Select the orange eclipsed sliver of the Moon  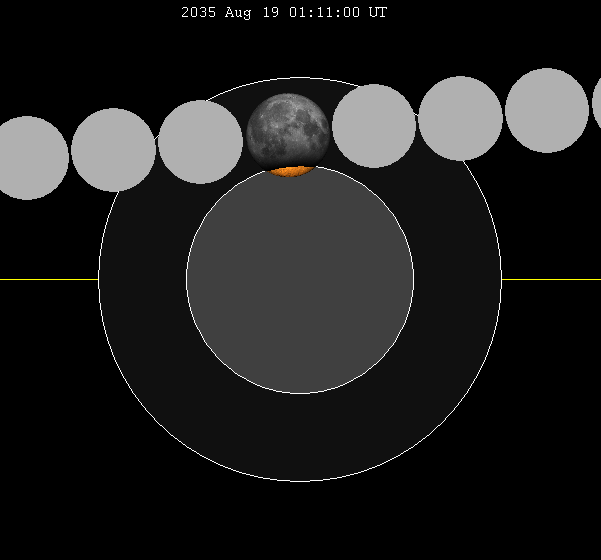291,171
